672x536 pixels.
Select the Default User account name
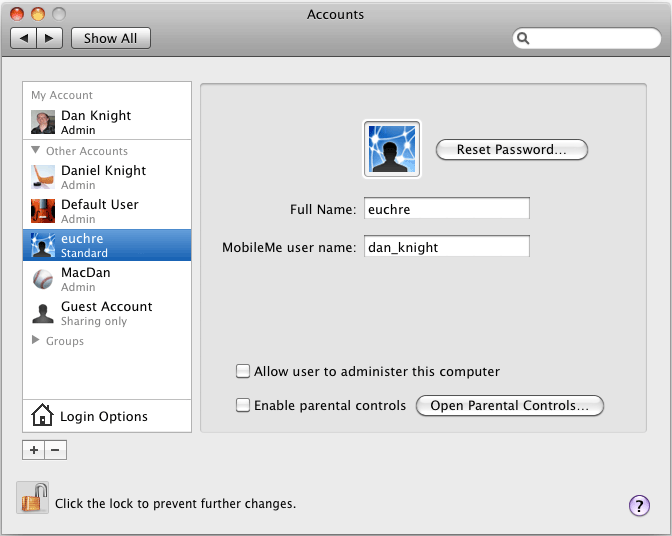pos(100,204)
